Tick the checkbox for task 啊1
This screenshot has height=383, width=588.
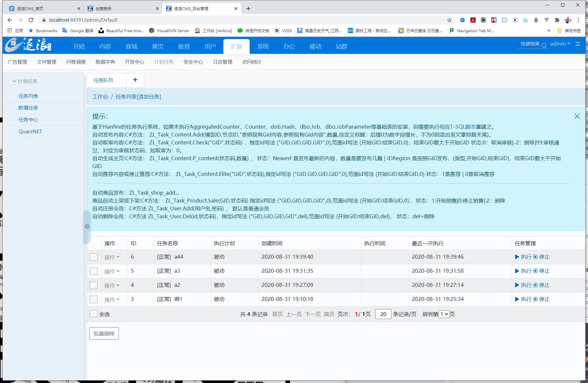pos(94,299)
